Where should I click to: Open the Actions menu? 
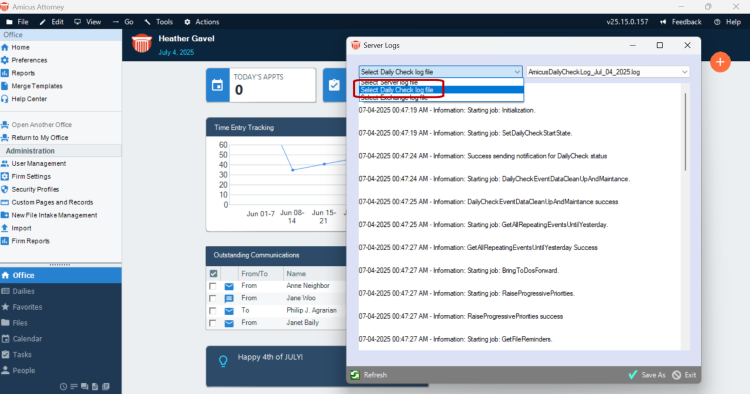202,22
